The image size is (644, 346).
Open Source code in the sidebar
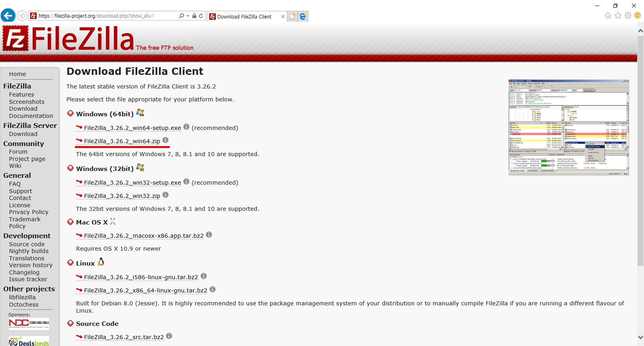click(x=27, y=244)
